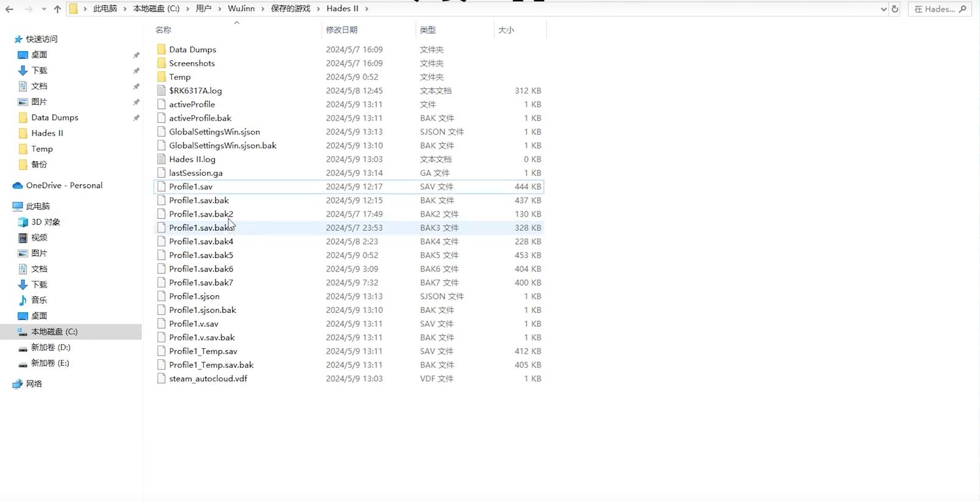Viewport: 980px width, 501px height.
Task: Select Profile1.sav.bak file
Action: pyautogui.click(x=199, y=200)
